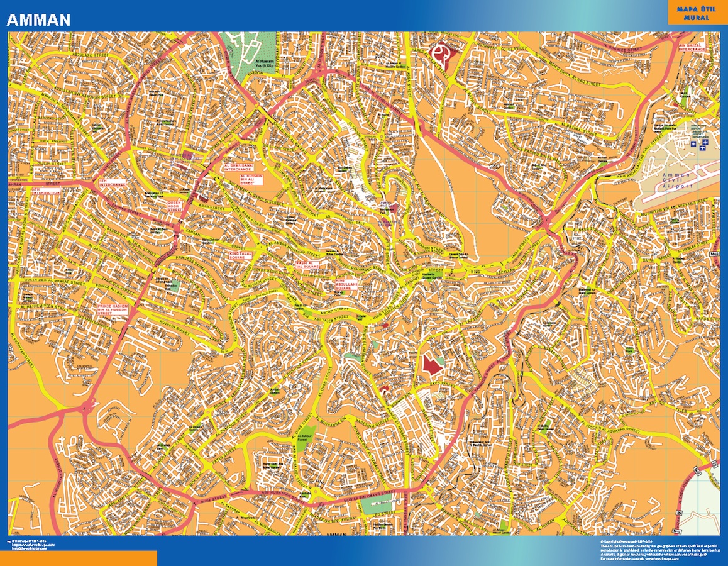The width and height of the screenshot is (728, 566).
Task: Select the AL SHMISANAI INTERCHANGE label
Action: coord(238,167)
